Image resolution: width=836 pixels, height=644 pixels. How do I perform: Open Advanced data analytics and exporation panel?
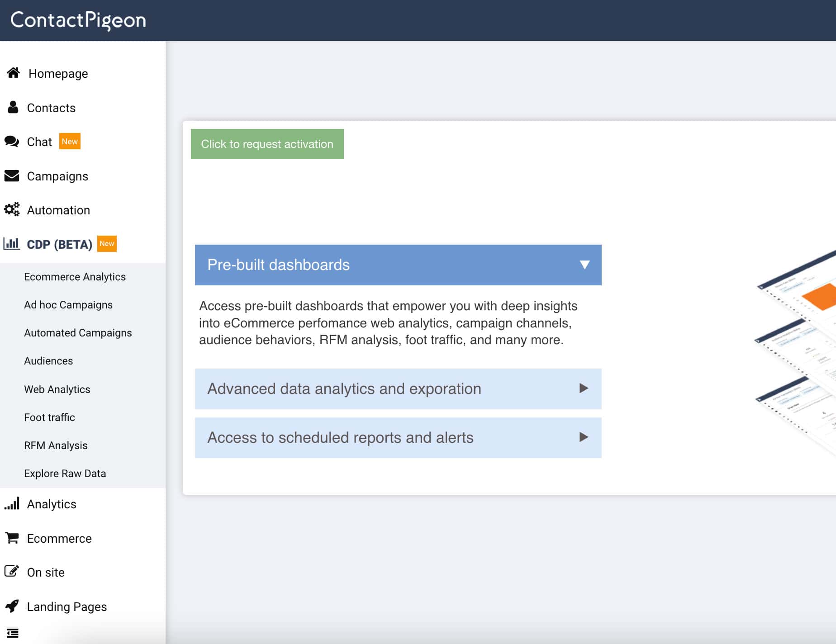pos(398,389)
